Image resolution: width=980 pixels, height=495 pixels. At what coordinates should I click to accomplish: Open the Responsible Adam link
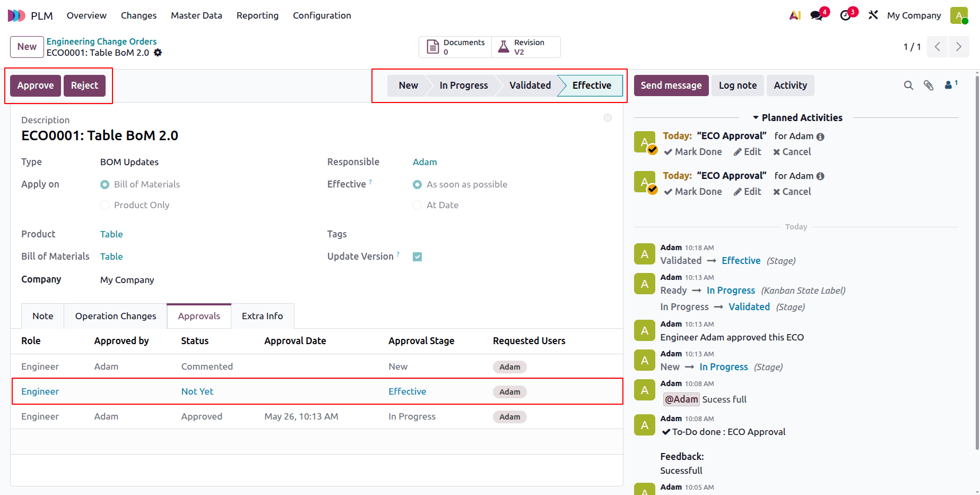(424, 163)
